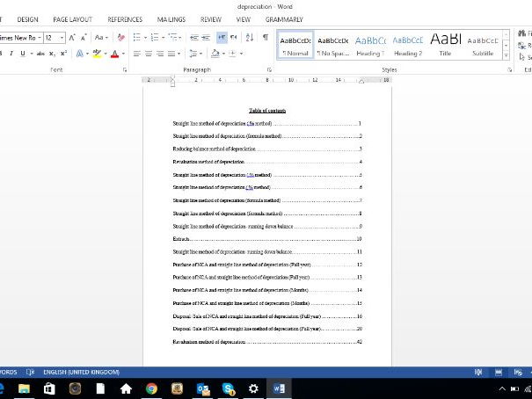Open the Change Case dropdown
The width and height of the screenshot is (532, 399).
[x=102, y=38]
